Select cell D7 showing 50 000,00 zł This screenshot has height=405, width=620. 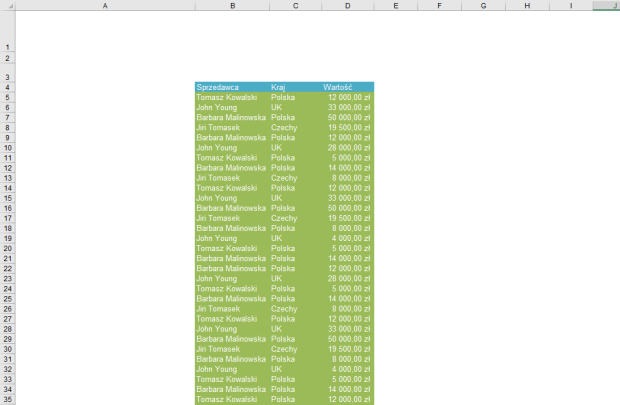(x=347, y=117)
